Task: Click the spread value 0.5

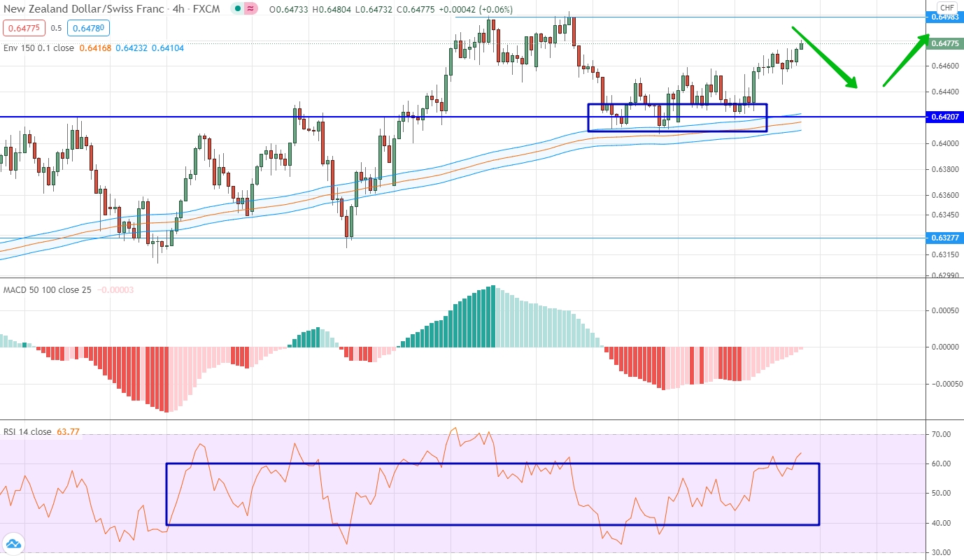Action: (x=57, y=29)
